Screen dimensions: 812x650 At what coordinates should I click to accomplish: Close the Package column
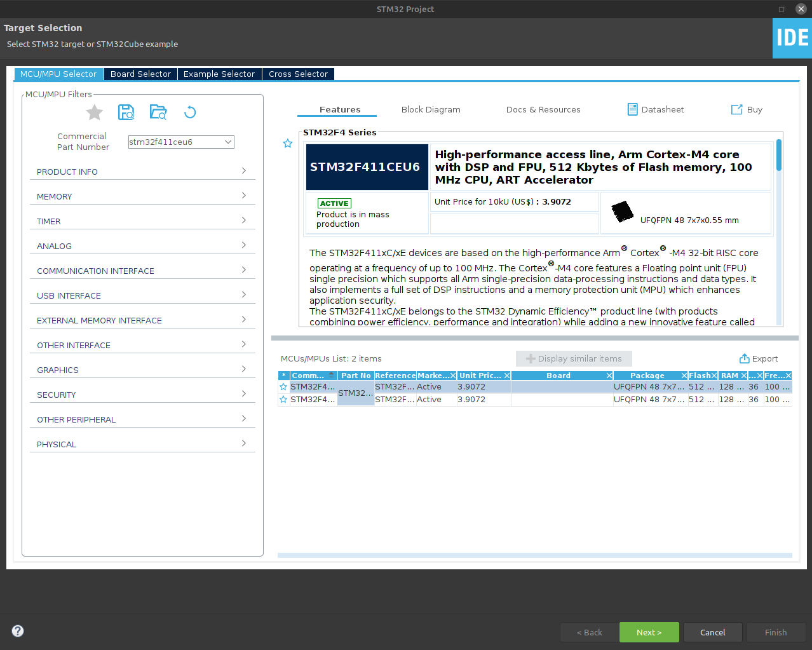684,376
